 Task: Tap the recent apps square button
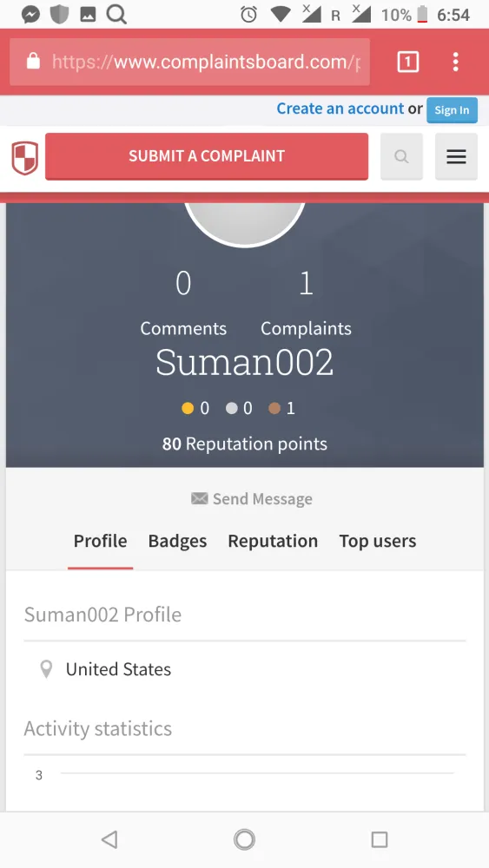pos(380,839)
